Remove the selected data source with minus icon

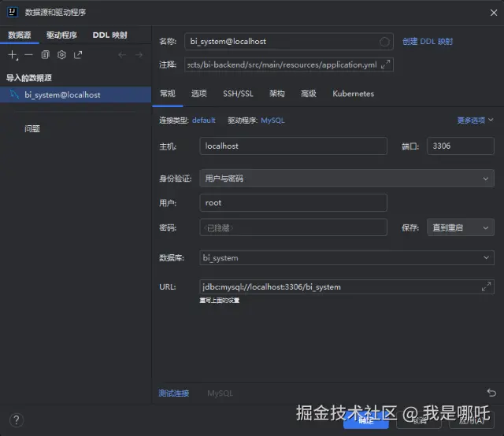click(29, 55)
